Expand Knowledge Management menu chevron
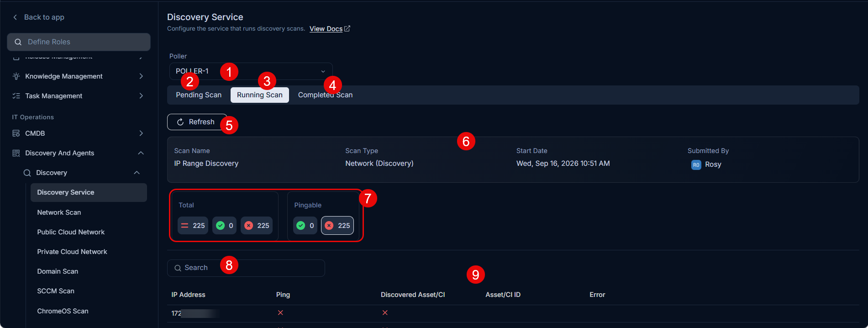868x328 pixels. pos(141,76)
